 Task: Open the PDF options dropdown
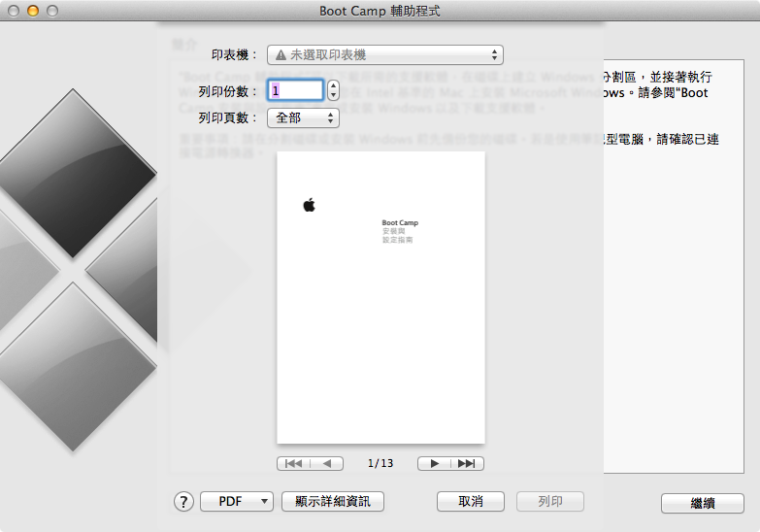pos(237,502)
